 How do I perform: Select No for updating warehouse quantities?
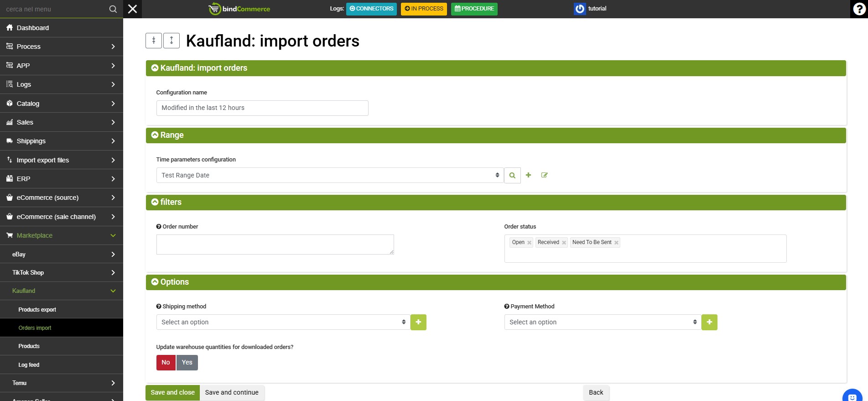click(166, 363)
